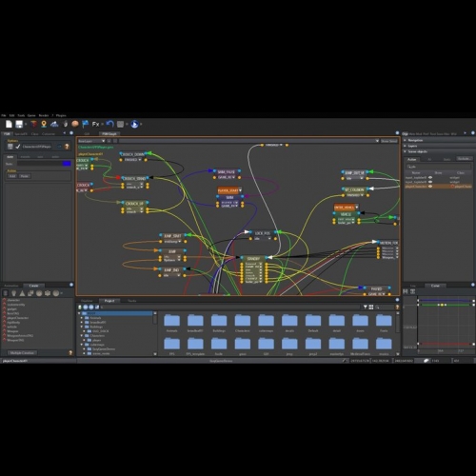Collapse the Scene objects section
The width and height of the screenshot is (476, 476).
click(406, 151)
